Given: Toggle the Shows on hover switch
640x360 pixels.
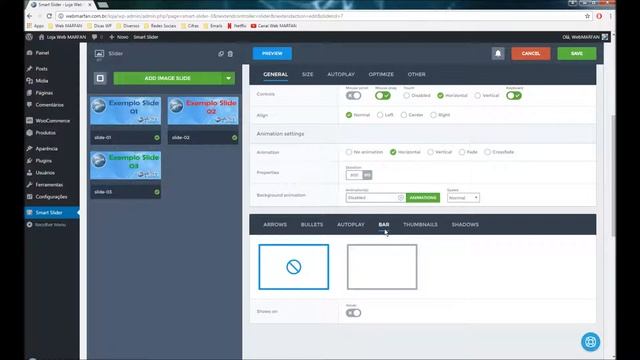Looking at the screenshot, I should click(x=353, y=313).
